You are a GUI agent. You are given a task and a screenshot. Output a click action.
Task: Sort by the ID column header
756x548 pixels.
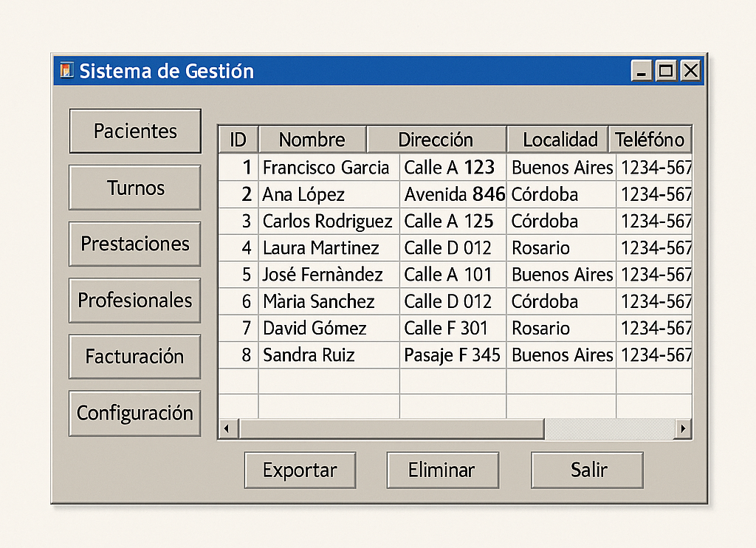coord(238,140)
